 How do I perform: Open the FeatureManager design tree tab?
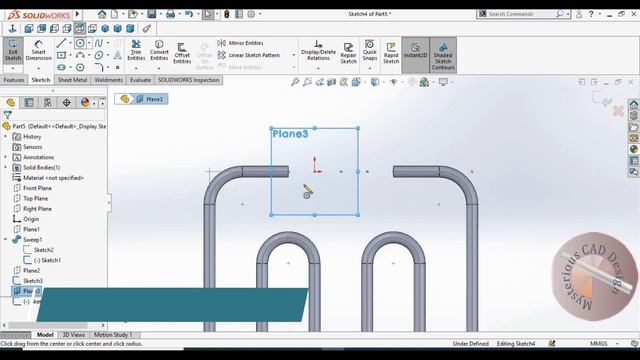point(11,102)
